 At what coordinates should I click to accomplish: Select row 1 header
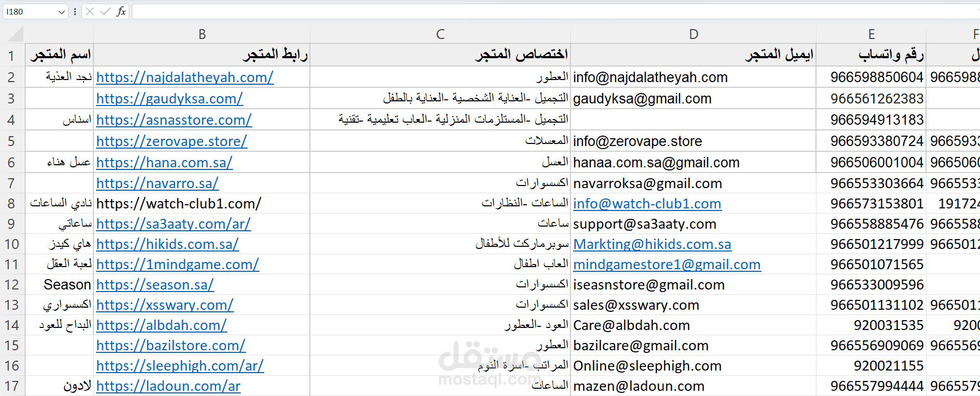pyautogui.click(x=12, y=55)
